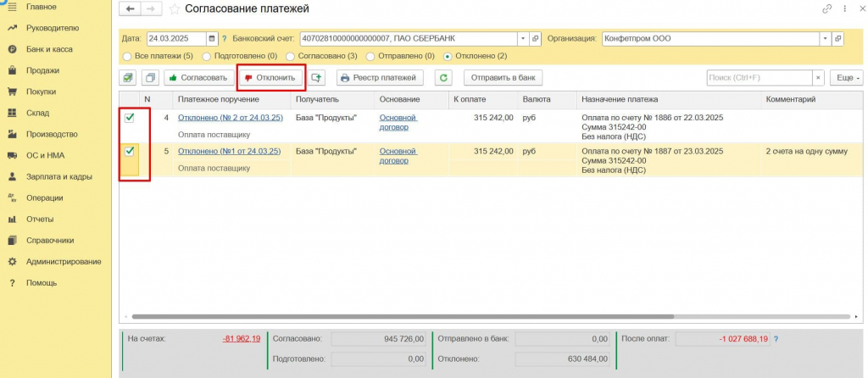
Task: Click the help question mark beside date
Action: pyautogui.click(x=224, y=39)
